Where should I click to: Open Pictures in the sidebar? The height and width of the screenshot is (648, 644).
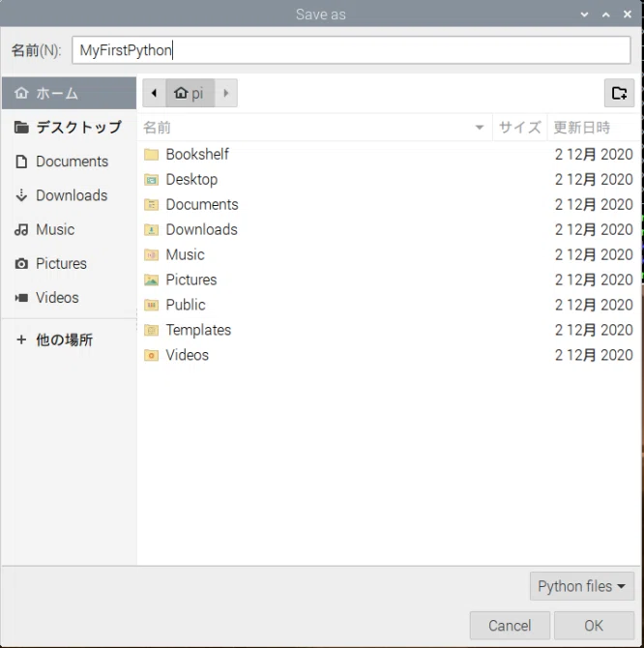(x=69, y=263)
